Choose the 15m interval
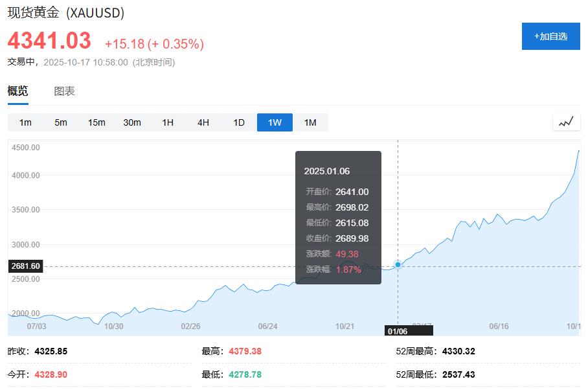This screenshot has width=588, height=390. [96, 122]
